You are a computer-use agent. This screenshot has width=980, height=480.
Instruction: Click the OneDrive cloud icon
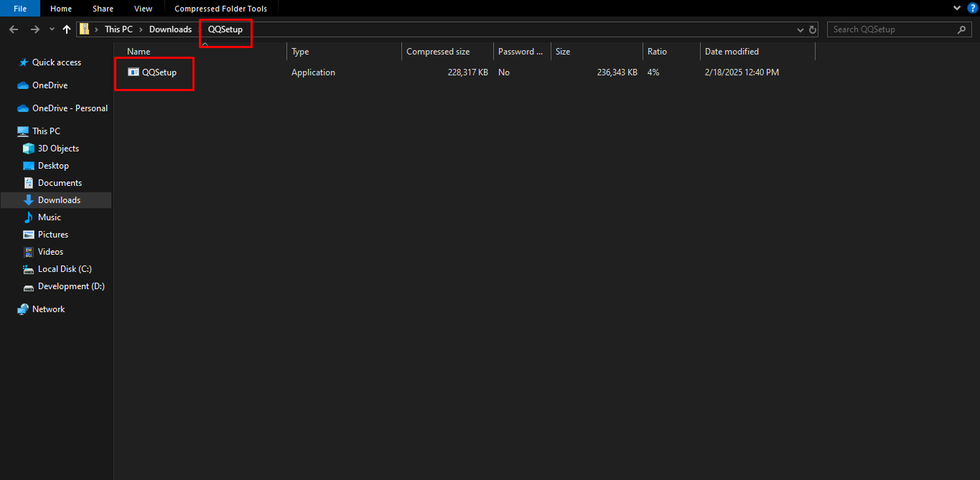click(x=23, y=85)
